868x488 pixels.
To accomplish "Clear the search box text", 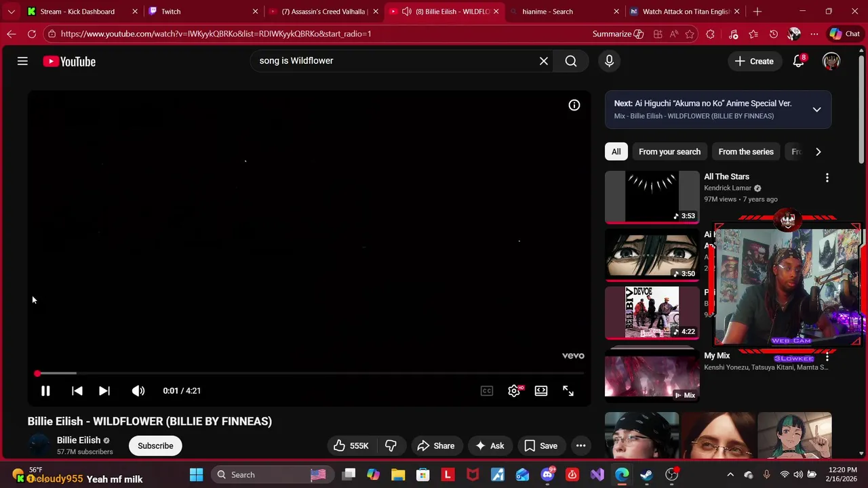I will (x=544, y=61).
